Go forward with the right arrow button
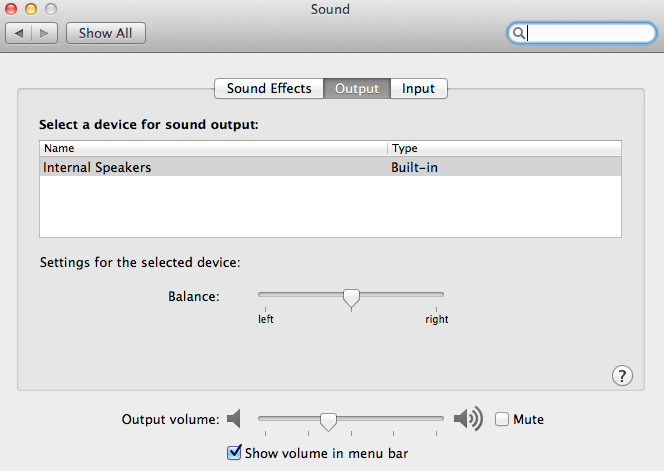The image size is (664, 471). click(x=44, y=33)
